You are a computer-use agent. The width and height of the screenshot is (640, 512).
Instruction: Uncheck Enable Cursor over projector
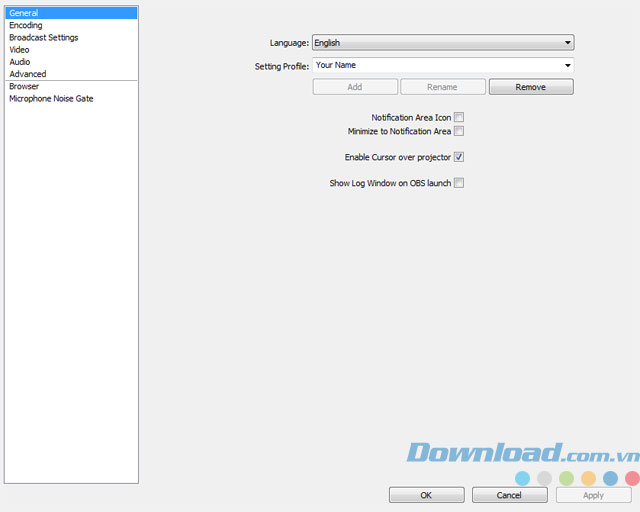click(x=459, y=157)
